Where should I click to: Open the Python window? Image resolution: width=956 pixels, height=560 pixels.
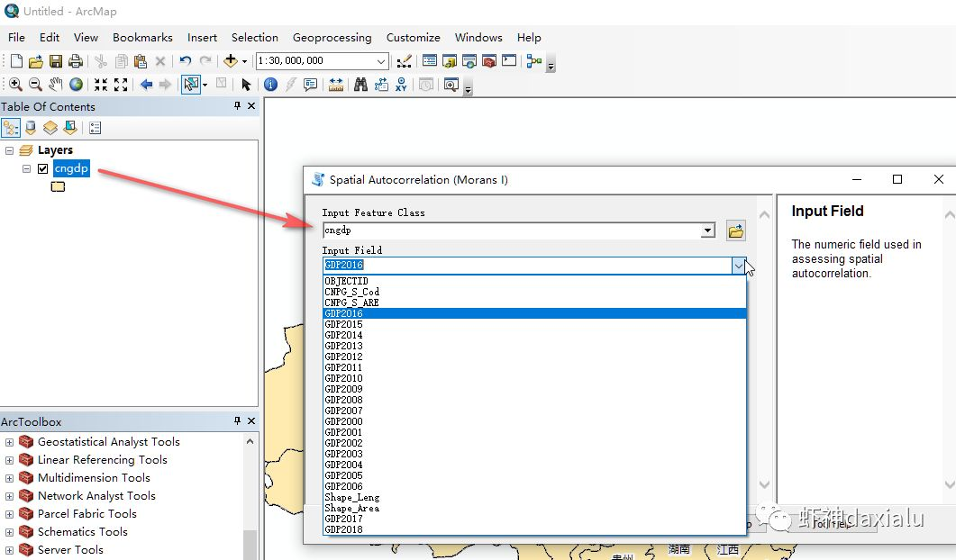click(x=509, y=61)
